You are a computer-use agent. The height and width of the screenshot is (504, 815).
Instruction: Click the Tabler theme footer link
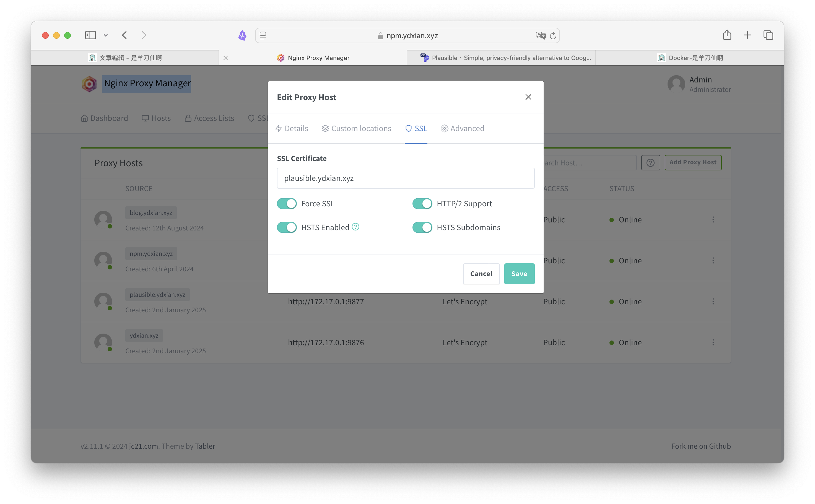(205, 446)
